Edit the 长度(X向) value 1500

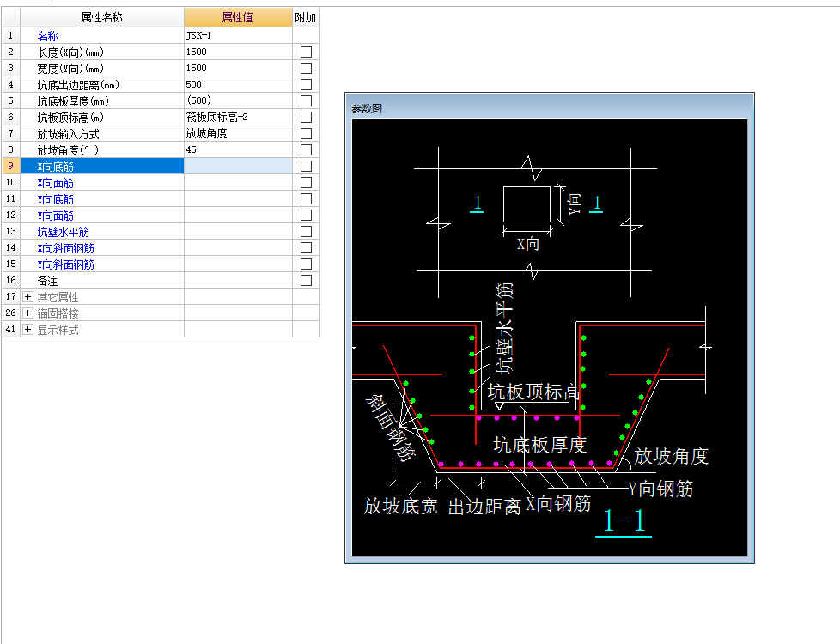[238, 52]
